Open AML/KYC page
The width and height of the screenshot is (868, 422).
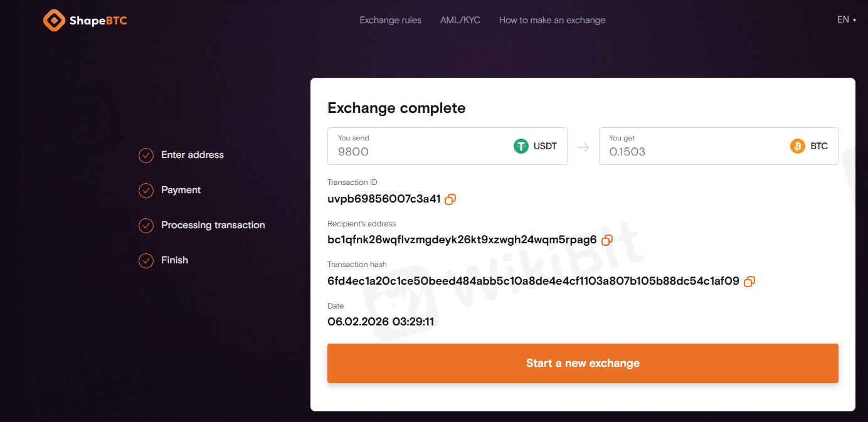pos(460,20)
